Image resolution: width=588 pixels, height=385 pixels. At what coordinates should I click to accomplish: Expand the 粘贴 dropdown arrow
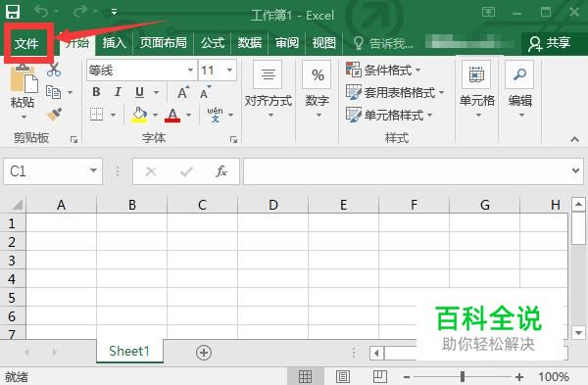(24, 117)
